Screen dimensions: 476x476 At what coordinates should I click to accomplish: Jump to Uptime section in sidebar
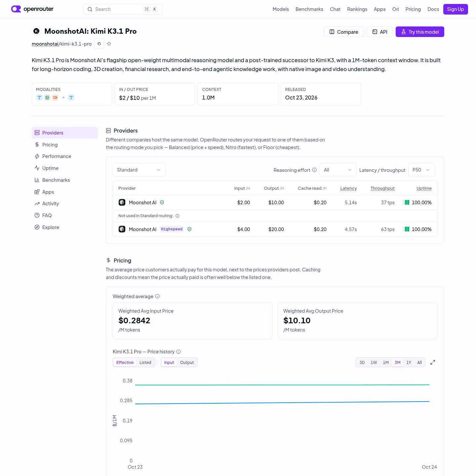point(65,168)
